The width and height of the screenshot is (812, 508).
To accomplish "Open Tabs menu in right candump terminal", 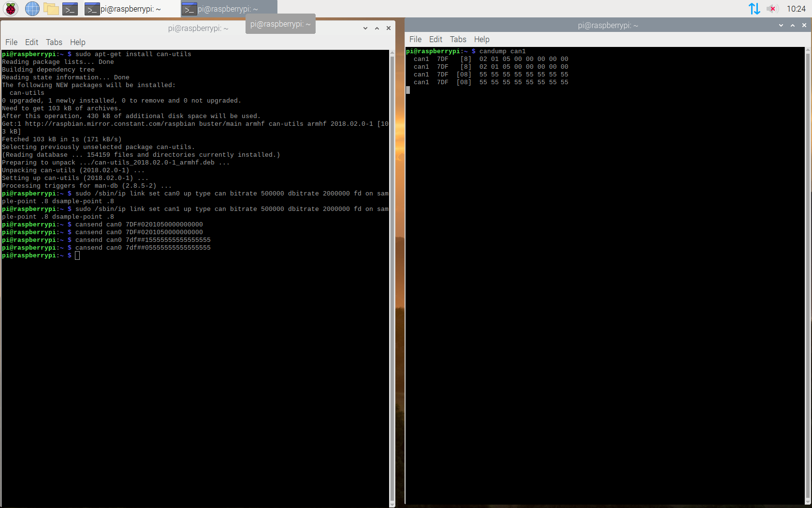I will tap(458, 39).
